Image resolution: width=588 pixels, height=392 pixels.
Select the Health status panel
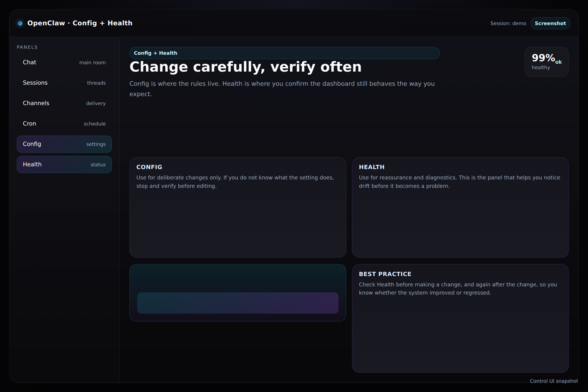(64, 164)
